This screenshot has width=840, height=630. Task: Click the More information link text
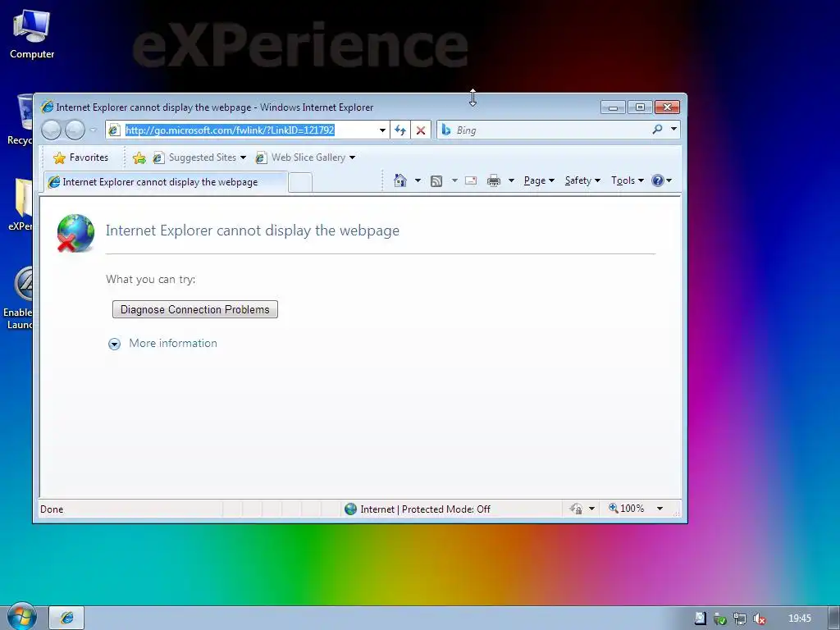point(173,344)
